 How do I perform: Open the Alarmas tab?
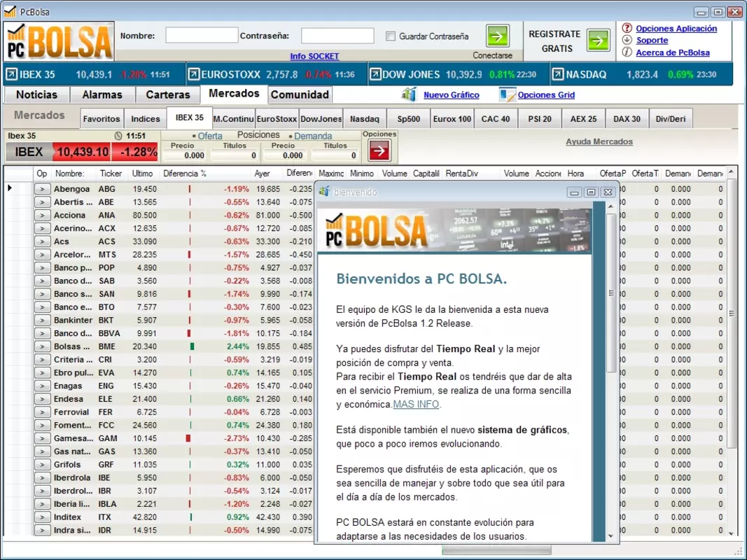[102, 94]
